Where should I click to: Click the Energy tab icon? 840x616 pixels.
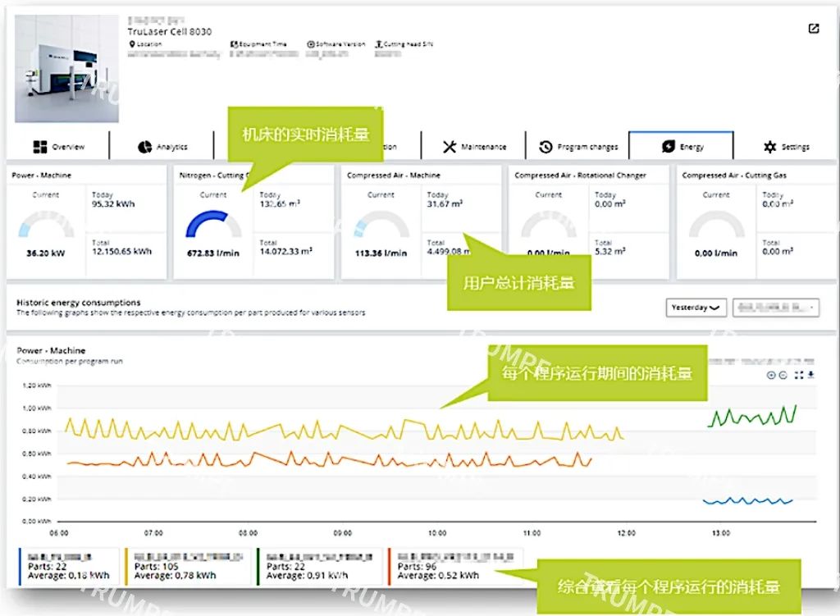point(668,146)
